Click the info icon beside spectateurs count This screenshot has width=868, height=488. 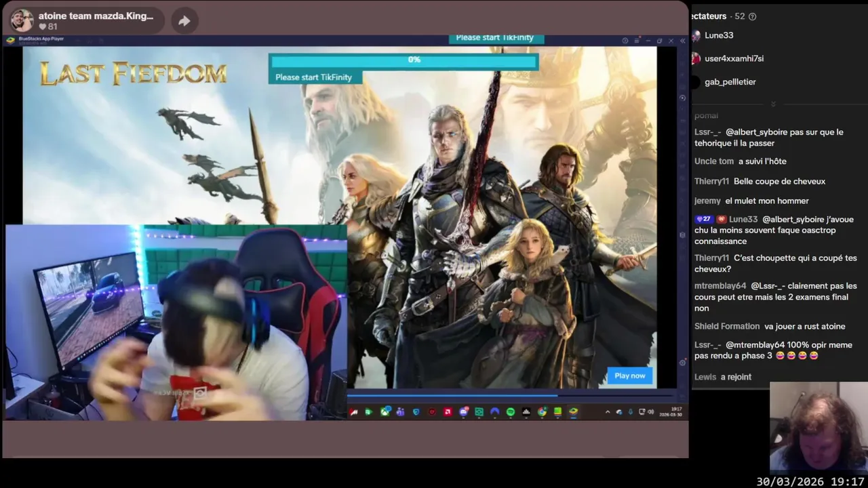pyautogui.click(x=752, y=16)
